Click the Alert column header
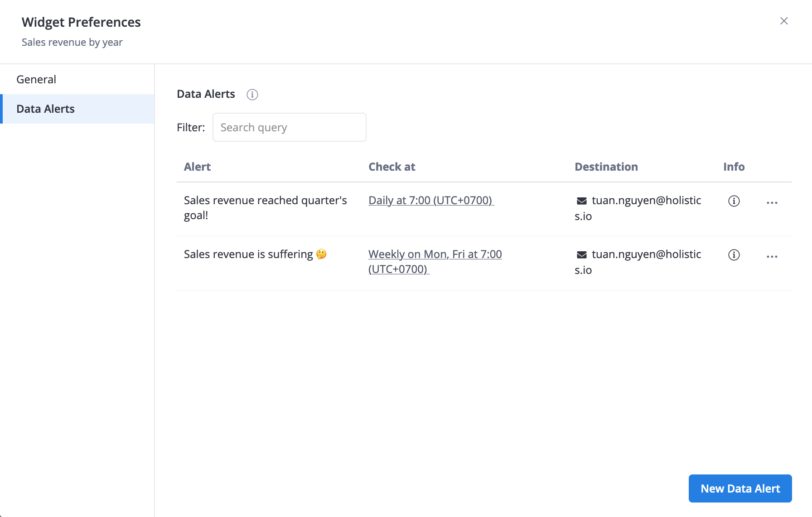The height and width of the screenshot is (517, 812). 197,167
